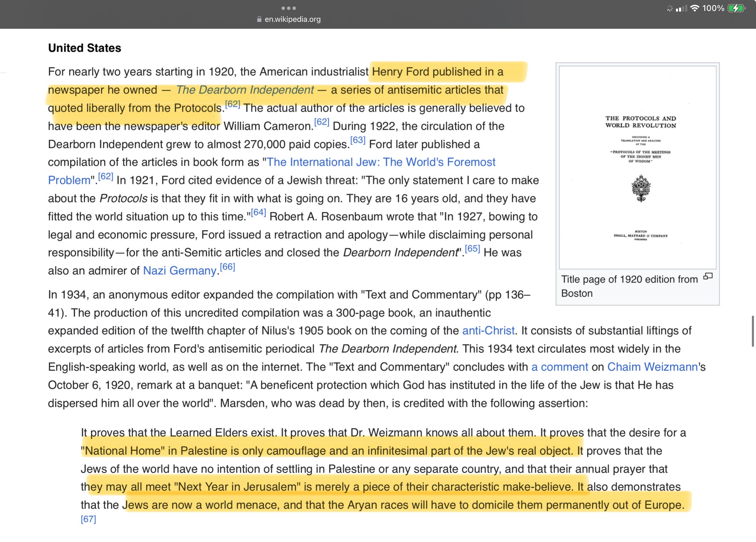The image size is (756, 542).
Task: Tap the battery charging icon
Action: [736, 8]
